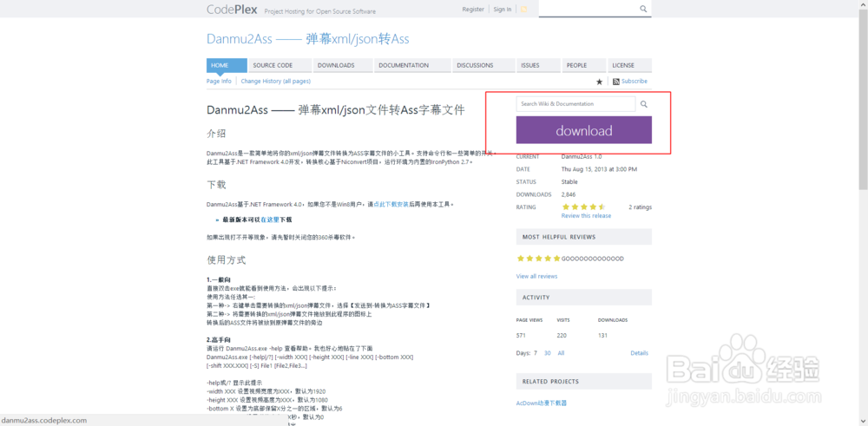Open the activity Details link
This screenshot has width=868, height=426.
[640, 353]
